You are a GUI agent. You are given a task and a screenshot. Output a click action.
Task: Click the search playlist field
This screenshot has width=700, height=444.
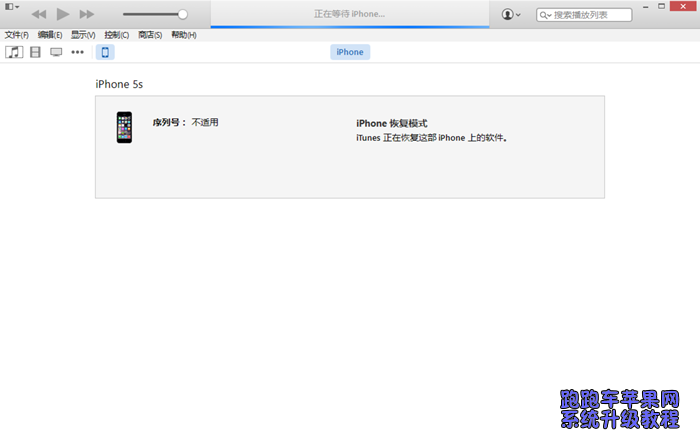pyautogui.click(x=584, y=15)
